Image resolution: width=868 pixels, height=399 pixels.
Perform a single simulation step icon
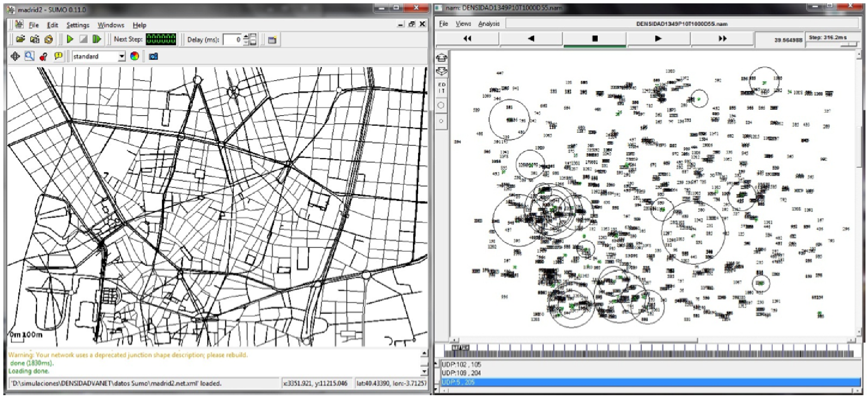click(97, 39)
